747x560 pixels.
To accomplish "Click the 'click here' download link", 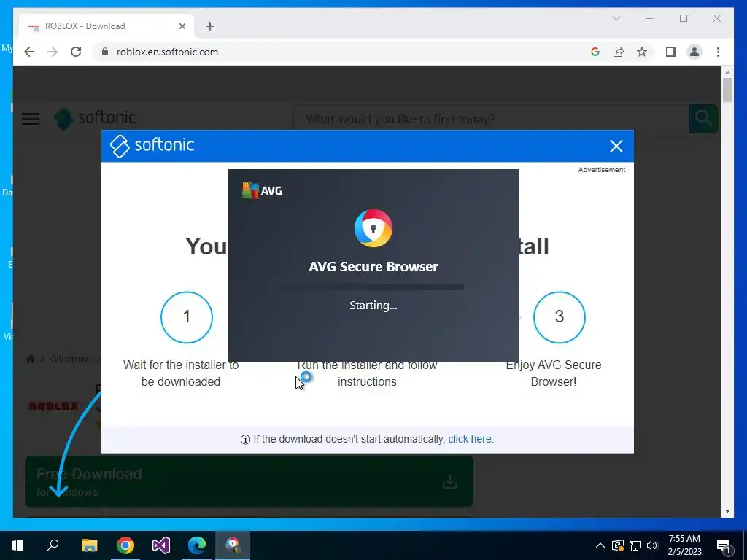I will (471, 439).
